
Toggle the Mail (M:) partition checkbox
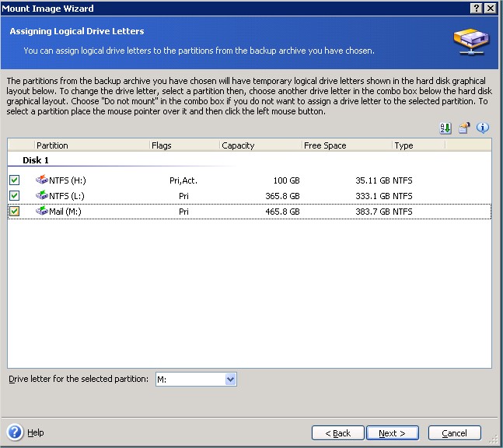point(15,212)
